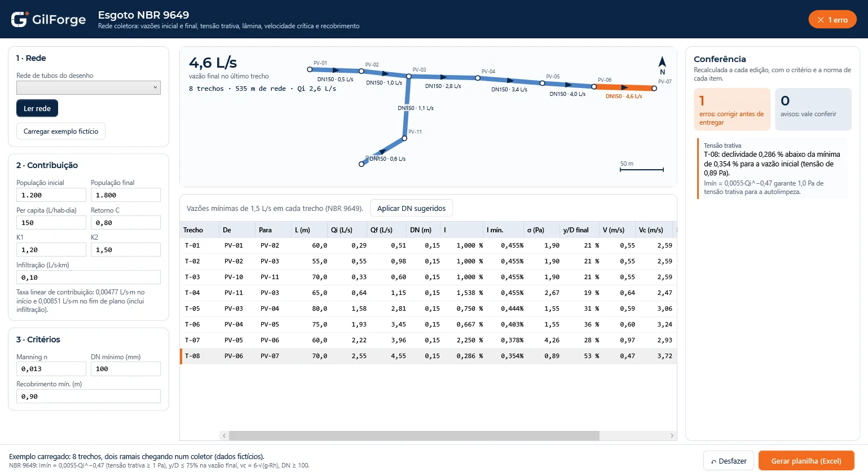Image resolution: width=868 pixels, height=476 pixels.
Task: Focus the K2 coefficient field
Action: (x=126, y=250)
